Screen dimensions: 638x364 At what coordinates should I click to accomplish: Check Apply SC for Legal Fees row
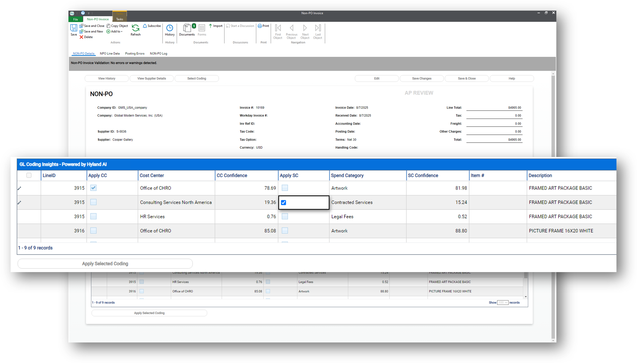(285, 216)
